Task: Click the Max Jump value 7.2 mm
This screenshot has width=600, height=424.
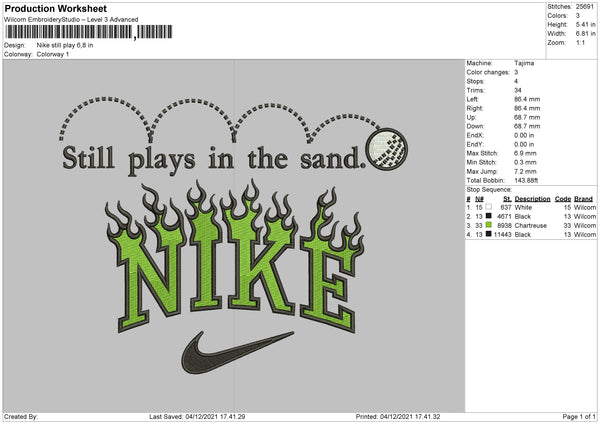Action: [x=525, y=171]
